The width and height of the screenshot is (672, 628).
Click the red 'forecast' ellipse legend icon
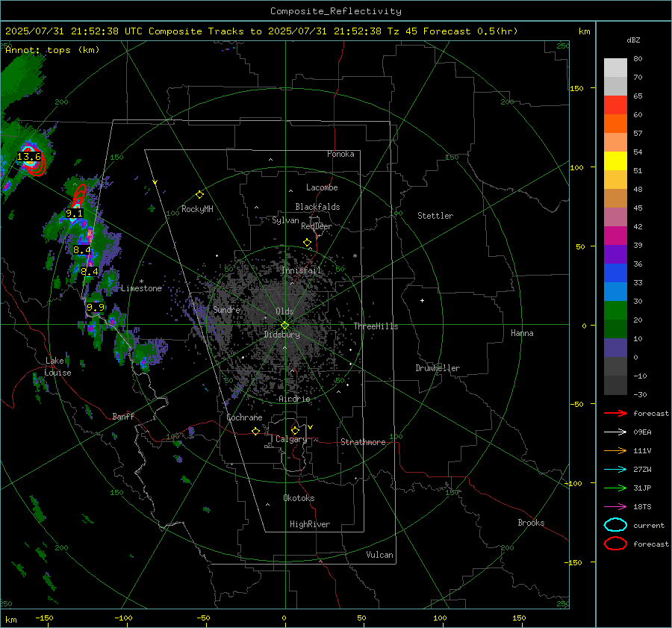pos(615,544)
